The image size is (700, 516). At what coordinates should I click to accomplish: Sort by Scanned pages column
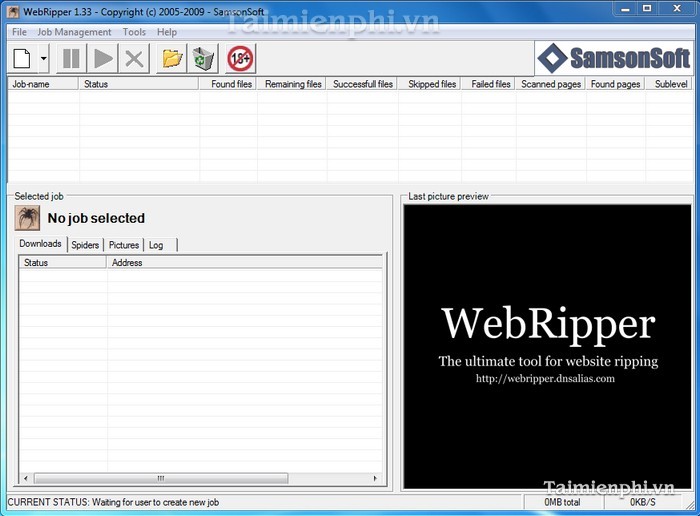(x=551, y=84)
